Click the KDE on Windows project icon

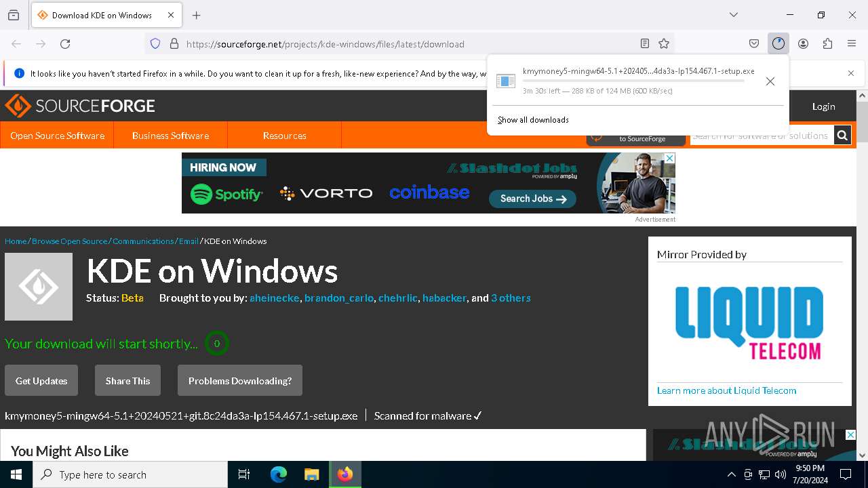point(39,287)
